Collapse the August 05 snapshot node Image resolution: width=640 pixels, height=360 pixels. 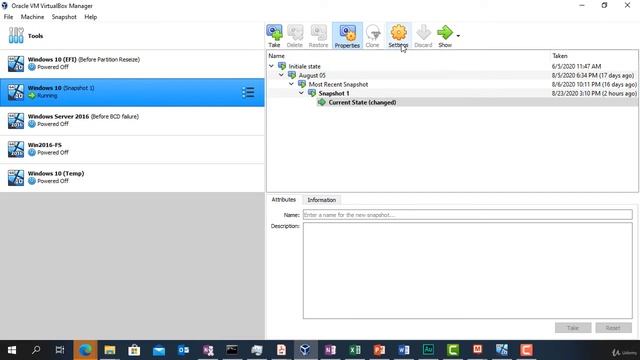point(281,75)
